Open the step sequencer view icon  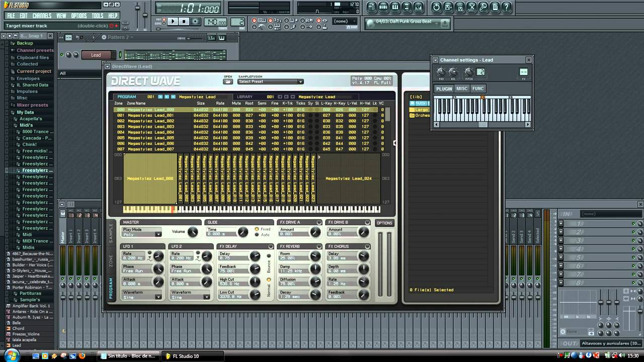tap(383, 7)
